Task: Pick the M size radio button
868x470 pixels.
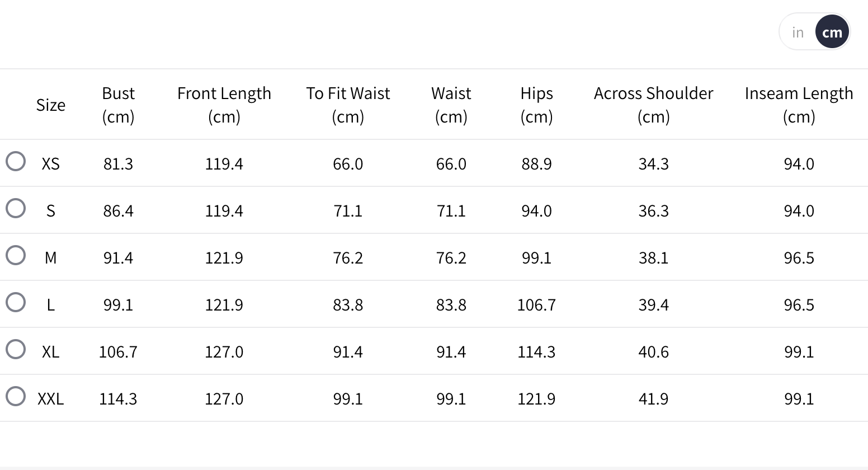Action: coord(16,255)
